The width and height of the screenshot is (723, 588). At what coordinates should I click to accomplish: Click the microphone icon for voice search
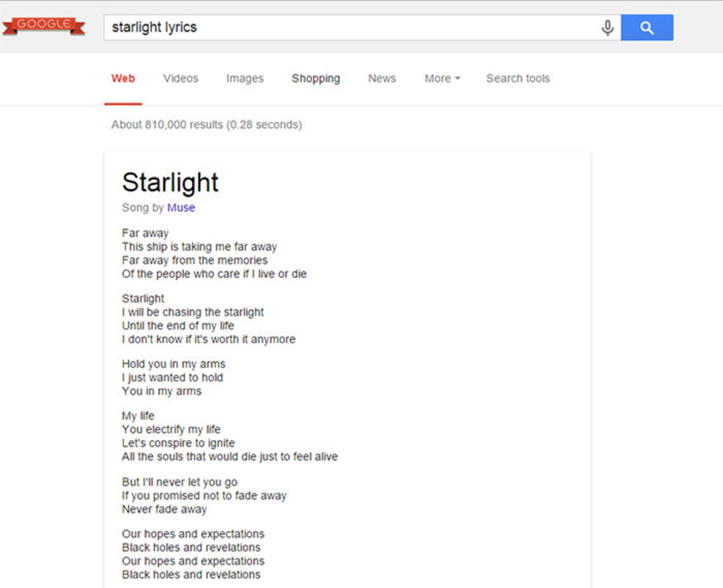[607, 27]
